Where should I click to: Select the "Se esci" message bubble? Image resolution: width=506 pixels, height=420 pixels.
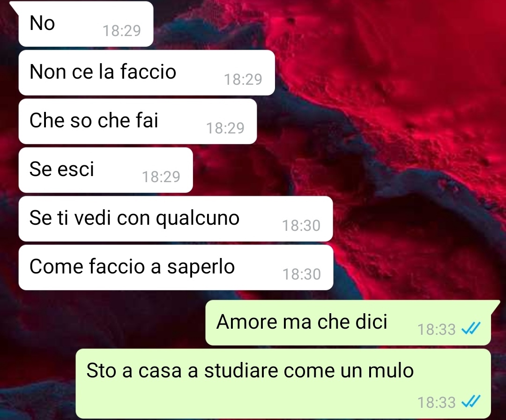pyautogui.click(x=106, y=170)
